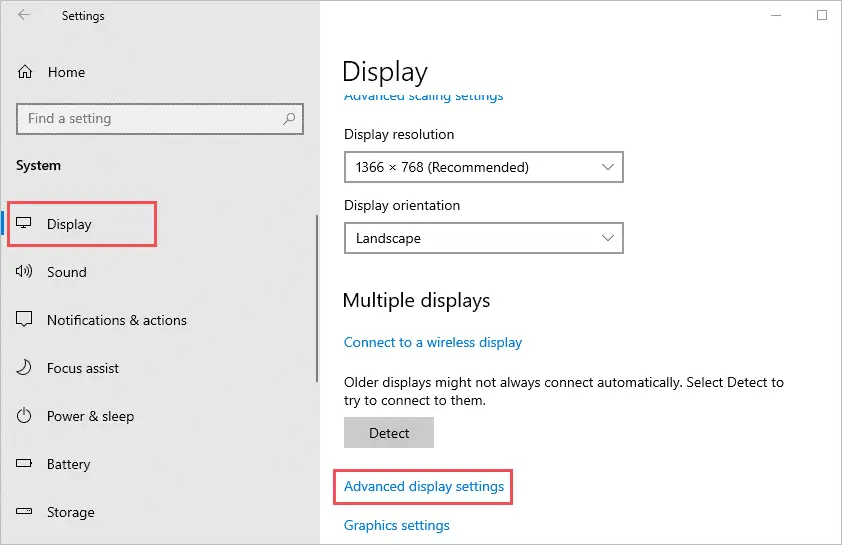Click the Power & sleep icon

[24, 415]
